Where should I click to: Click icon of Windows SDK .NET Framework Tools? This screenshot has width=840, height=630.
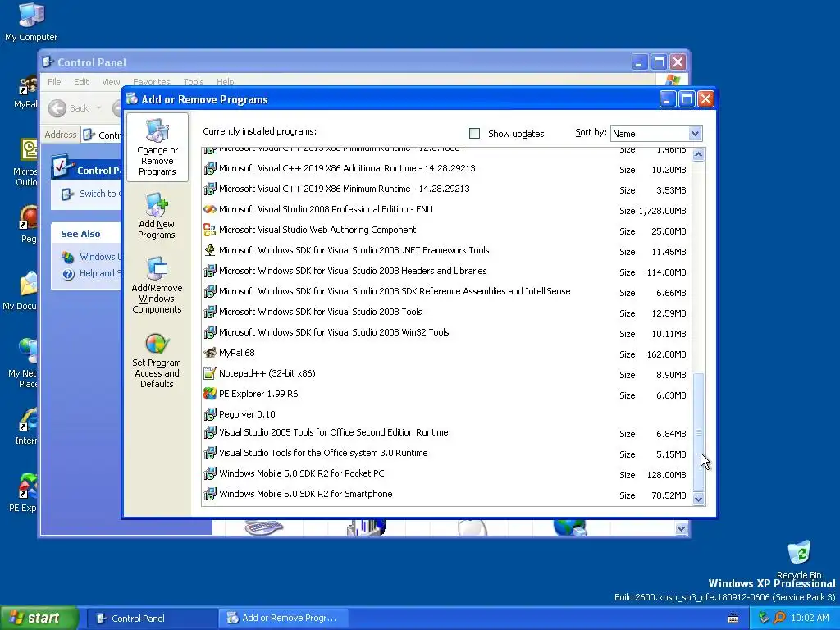tap(210, 250)
